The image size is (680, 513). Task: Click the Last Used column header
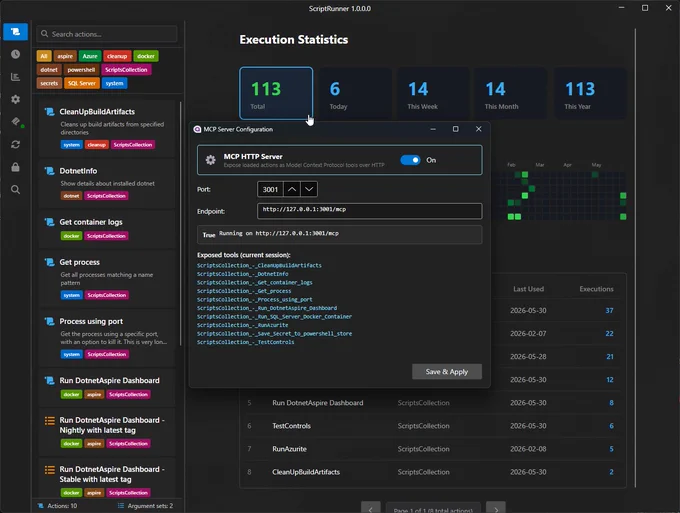pyautogui.click(x=528, y=289)
